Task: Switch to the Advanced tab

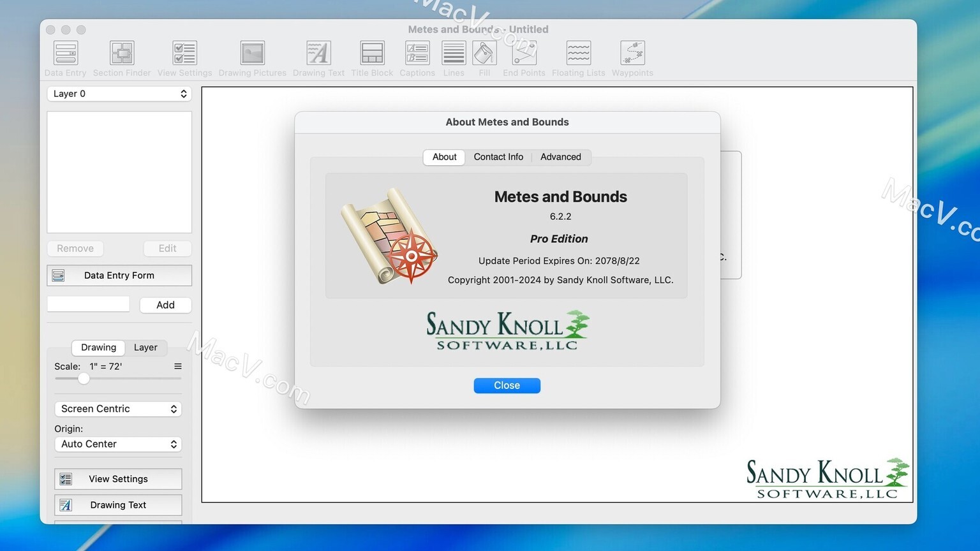Action: tap(561, 157)
